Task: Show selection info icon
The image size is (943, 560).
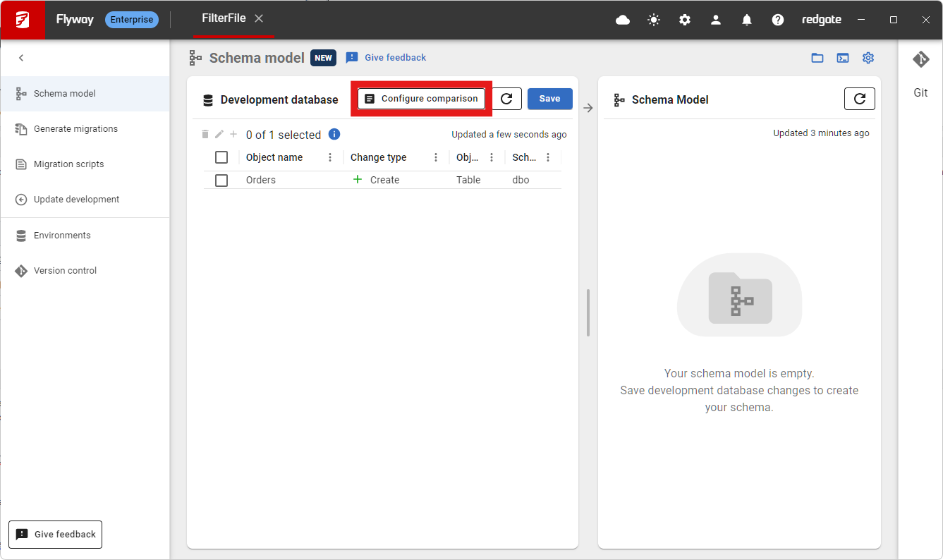Action: pyautogui.click(x=334, y=134)
